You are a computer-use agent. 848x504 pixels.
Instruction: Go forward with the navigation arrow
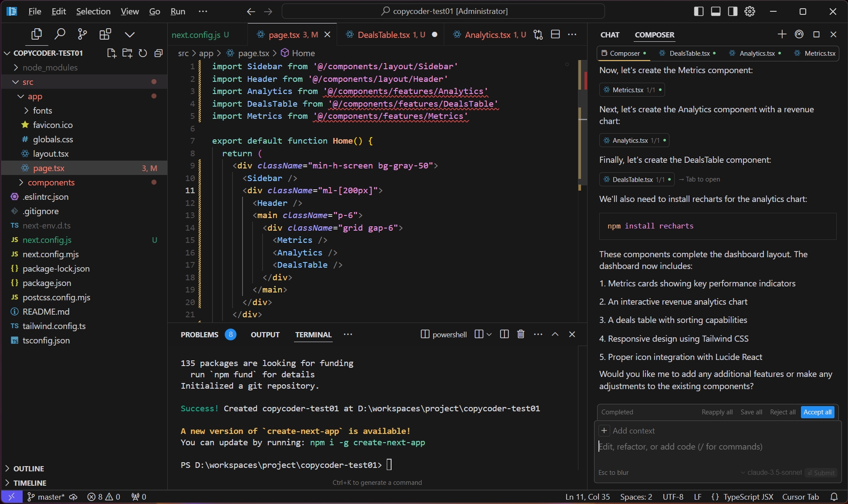pos(268,11)
